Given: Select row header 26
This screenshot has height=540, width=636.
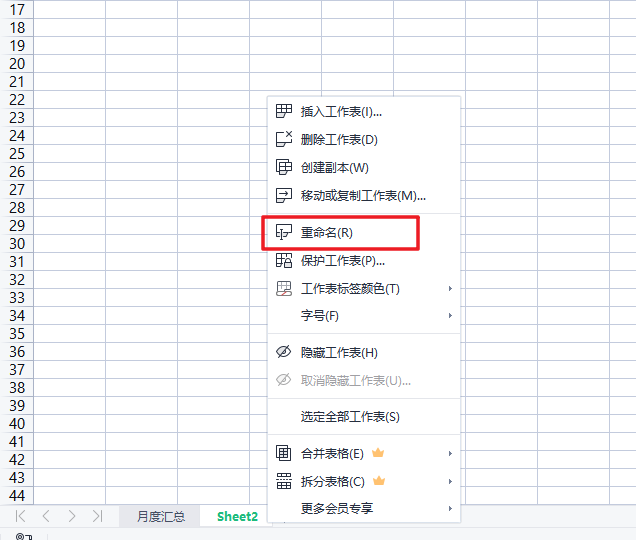Looking at the screenshot, I should (x=17, y=171).
